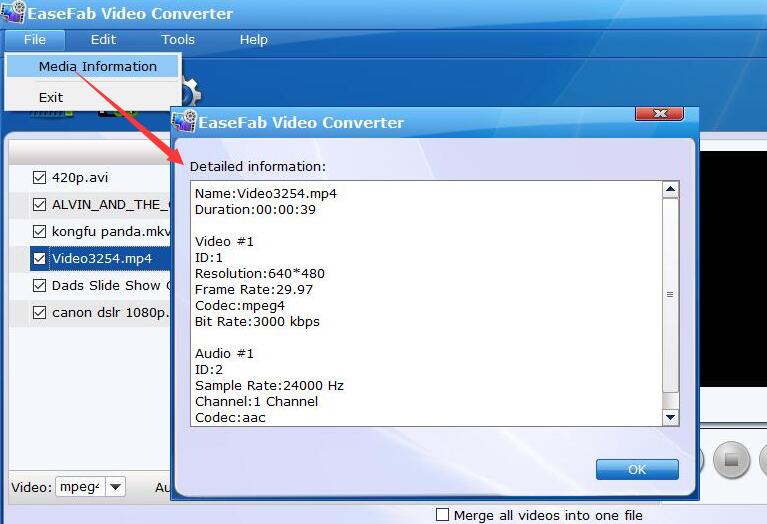Click the EaseFab app icon in main title bar

(13, 12)
